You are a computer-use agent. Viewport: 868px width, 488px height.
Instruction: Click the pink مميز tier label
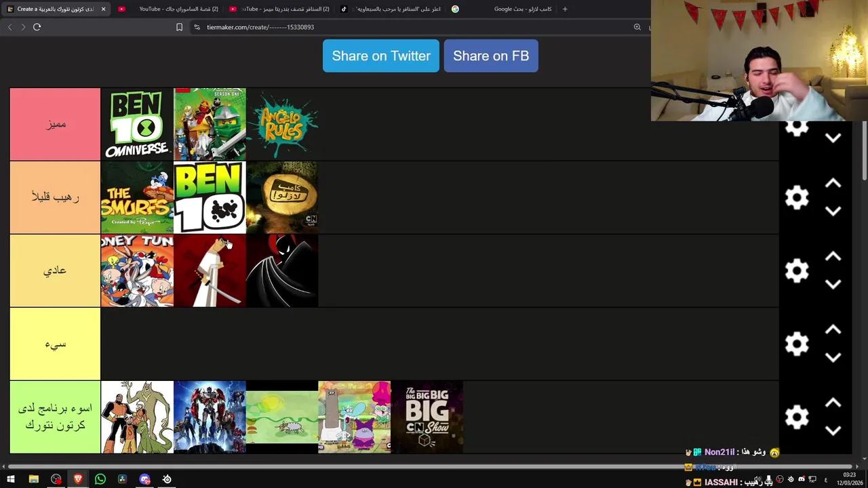55,124
